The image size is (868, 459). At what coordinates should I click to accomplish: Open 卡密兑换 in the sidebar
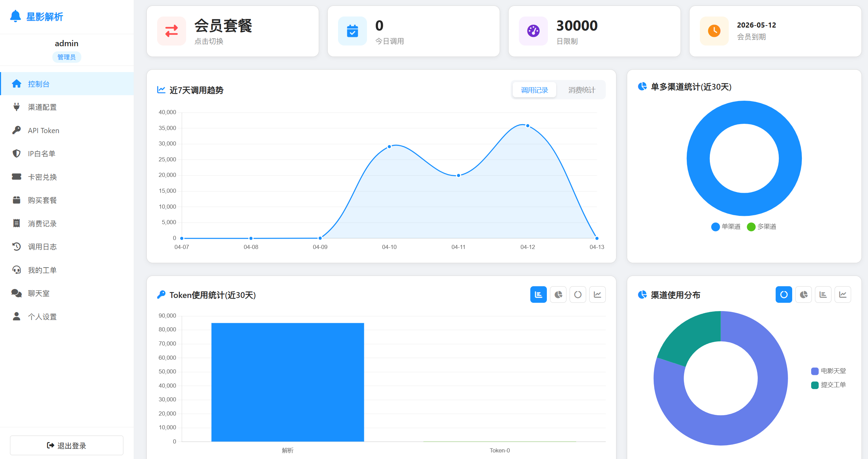click(67, 177)
